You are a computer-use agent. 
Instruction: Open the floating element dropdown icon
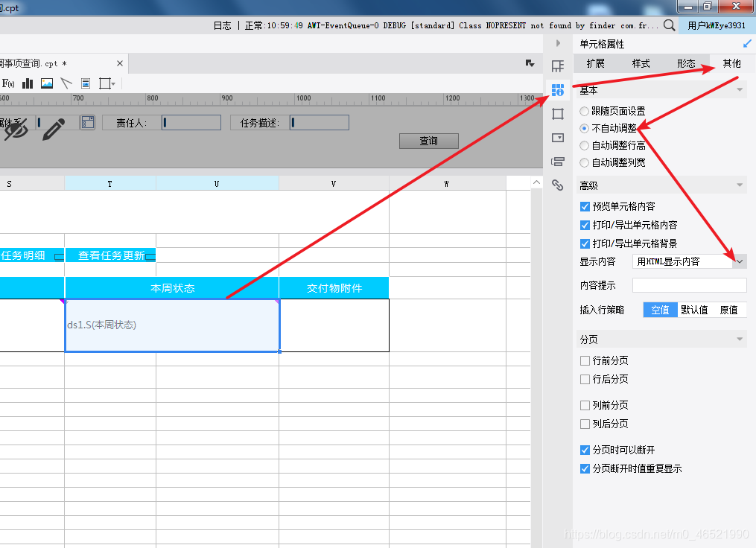coord(107,83)
